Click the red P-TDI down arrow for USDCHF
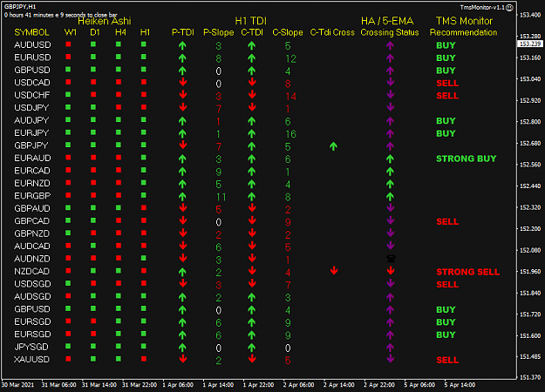Screen dimensions: 545x392 (x=183, y=94)
